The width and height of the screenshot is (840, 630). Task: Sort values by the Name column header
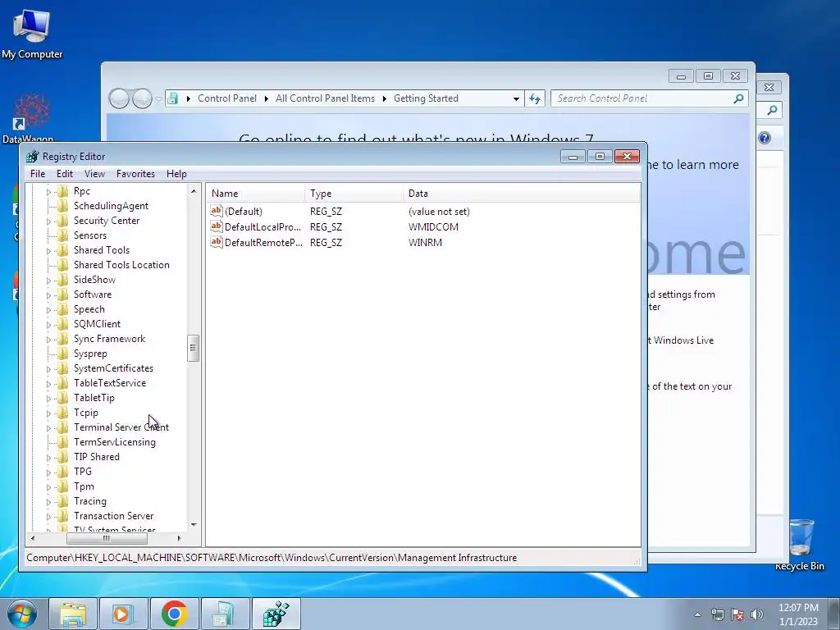click(256, 194)
